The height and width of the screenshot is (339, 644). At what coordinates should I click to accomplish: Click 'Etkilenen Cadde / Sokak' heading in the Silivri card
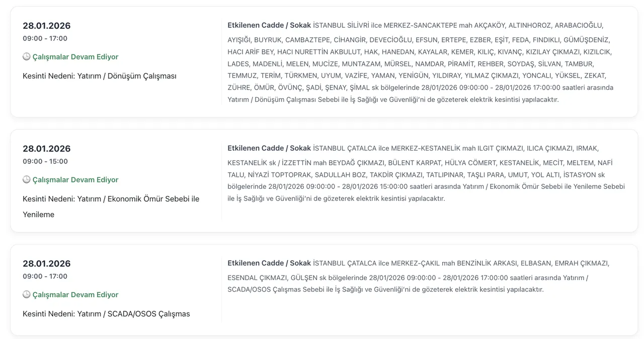point(269,25)
